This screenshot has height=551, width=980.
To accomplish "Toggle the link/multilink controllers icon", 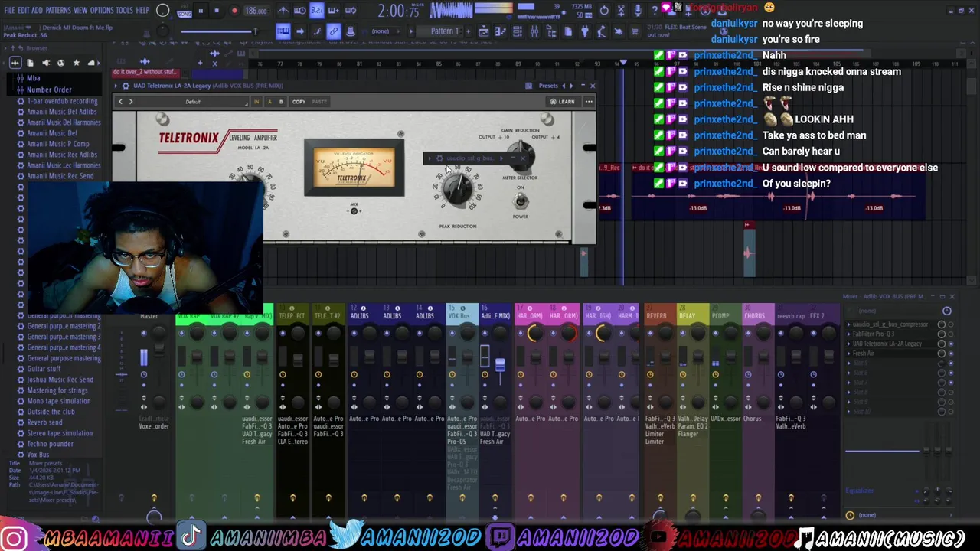I will (333, 31).
